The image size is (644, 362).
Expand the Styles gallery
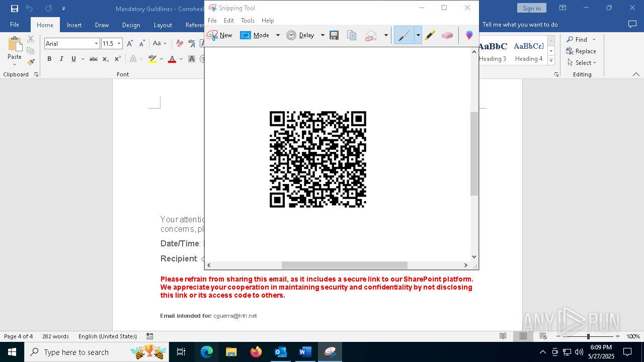(x=551, y=61)
